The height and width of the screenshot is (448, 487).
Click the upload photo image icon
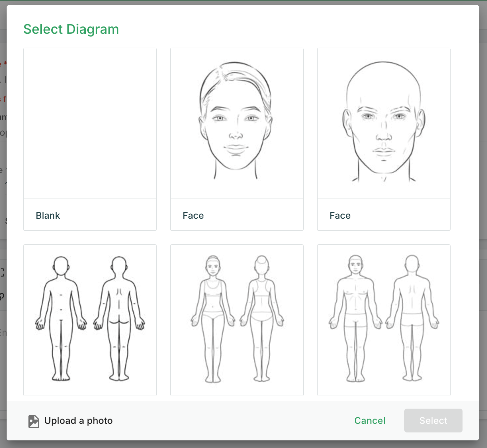pyautogui.click(x=34, y=421)
